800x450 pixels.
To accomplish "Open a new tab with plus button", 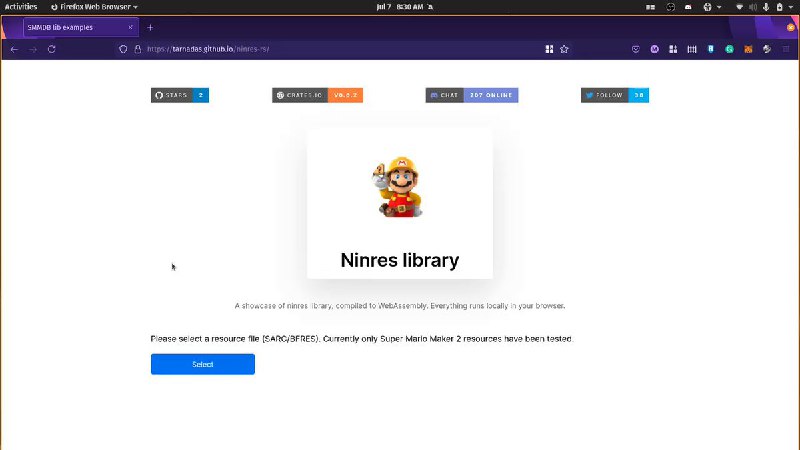I will (x=150, y=28).
